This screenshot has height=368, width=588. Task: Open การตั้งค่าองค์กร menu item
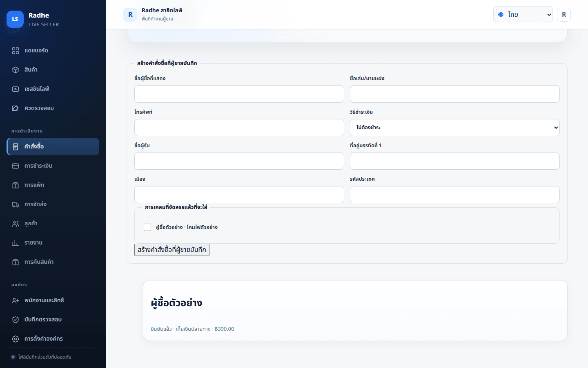[x=53, y=339]
